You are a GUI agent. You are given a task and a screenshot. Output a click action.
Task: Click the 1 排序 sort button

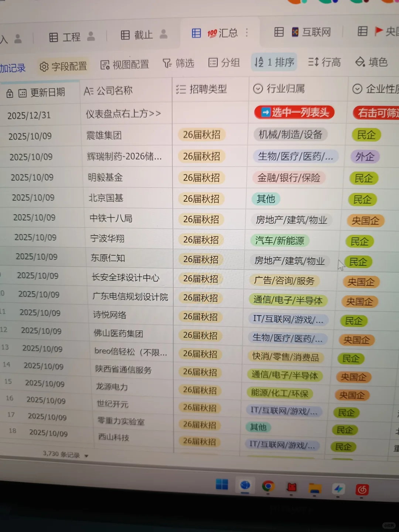[x=274, y=62]
